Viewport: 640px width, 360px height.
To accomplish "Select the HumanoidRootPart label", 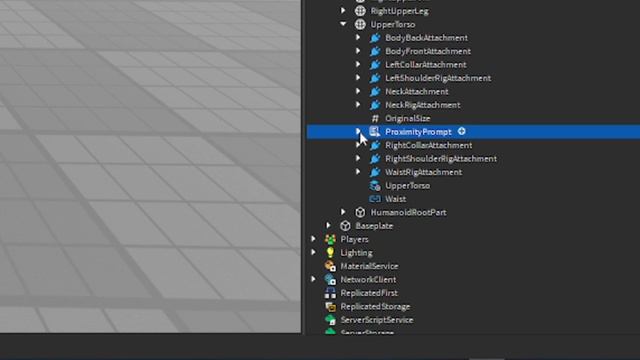I will [x=409, y=213].
